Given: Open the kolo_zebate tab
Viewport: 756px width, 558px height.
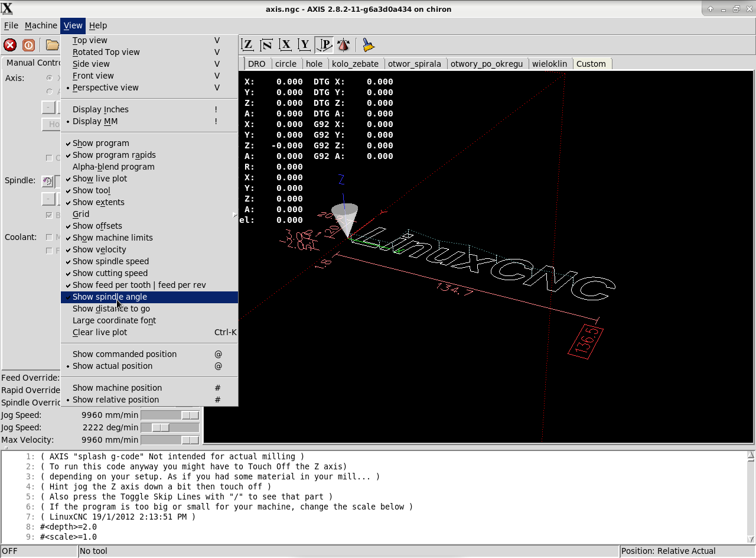Looking at the screenshot, I should pos(355,64).
